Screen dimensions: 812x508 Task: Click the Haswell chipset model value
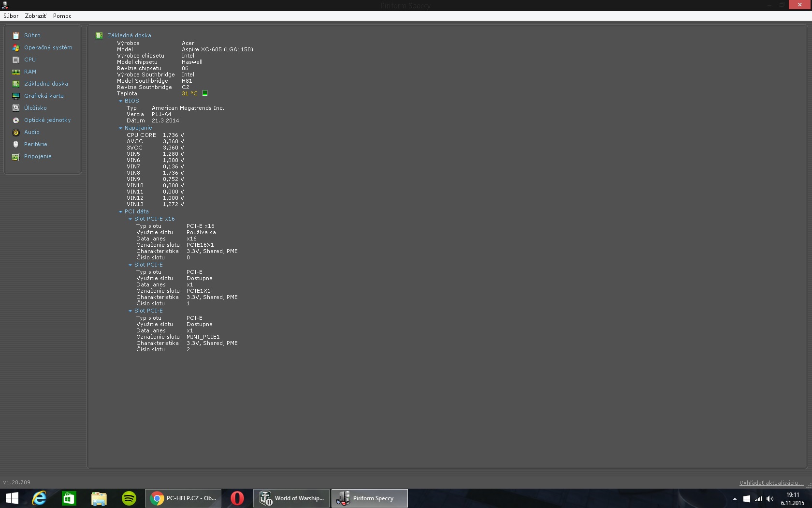coord(192,62)
